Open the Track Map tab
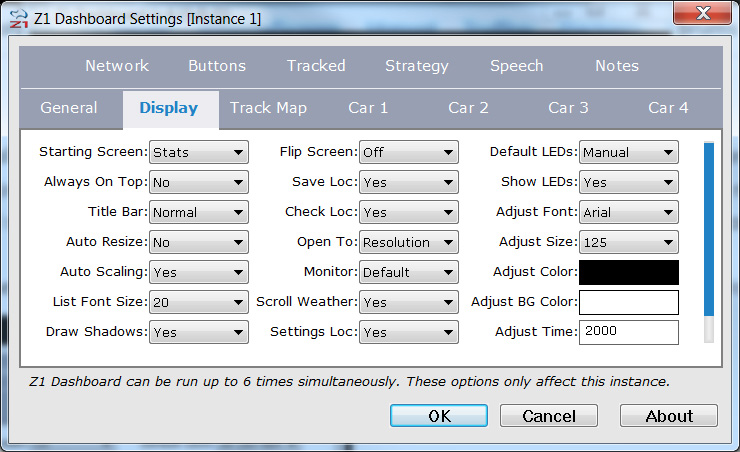740x452 pixels. 269,109
